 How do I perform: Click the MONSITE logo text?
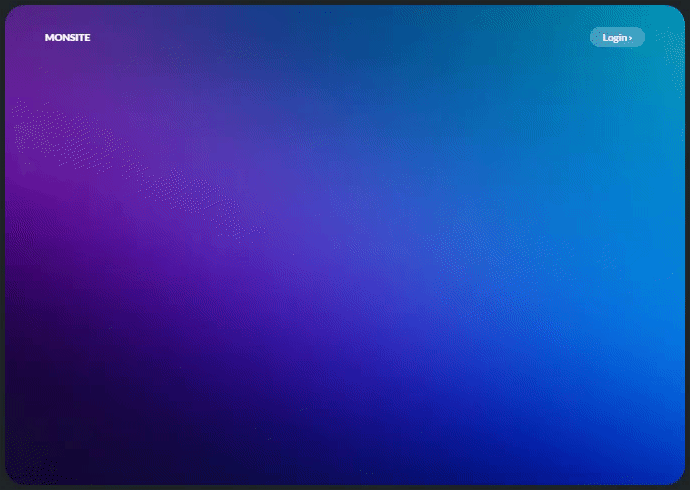(x=67, y=37)
